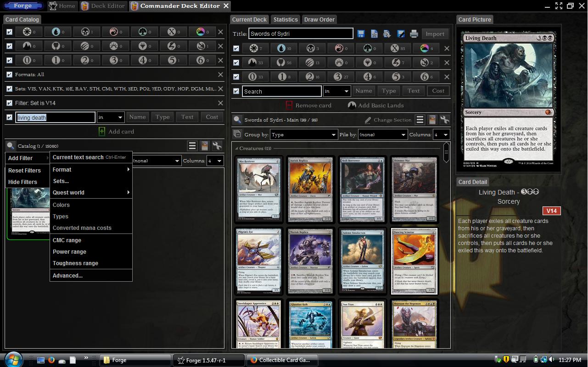Expand Quest world submenu

point(91,192)
